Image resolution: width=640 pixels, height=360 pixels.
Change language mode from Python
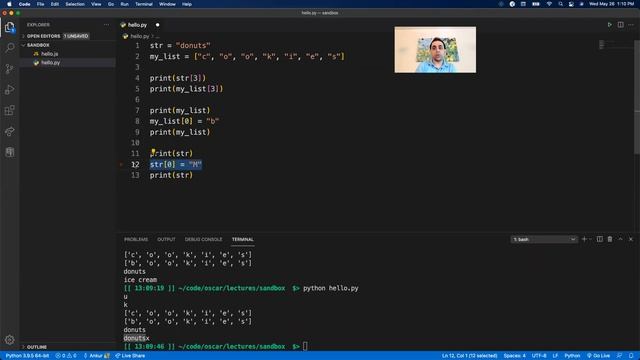tap(572, 356)
